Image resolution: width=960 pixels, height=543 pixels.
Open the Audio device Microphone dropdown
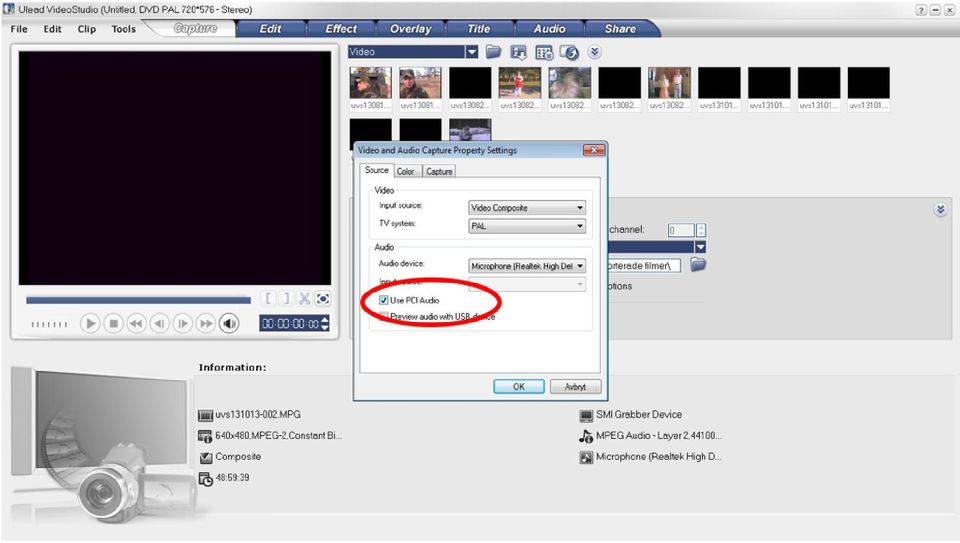pyautogui.click(x=527, y=266)
